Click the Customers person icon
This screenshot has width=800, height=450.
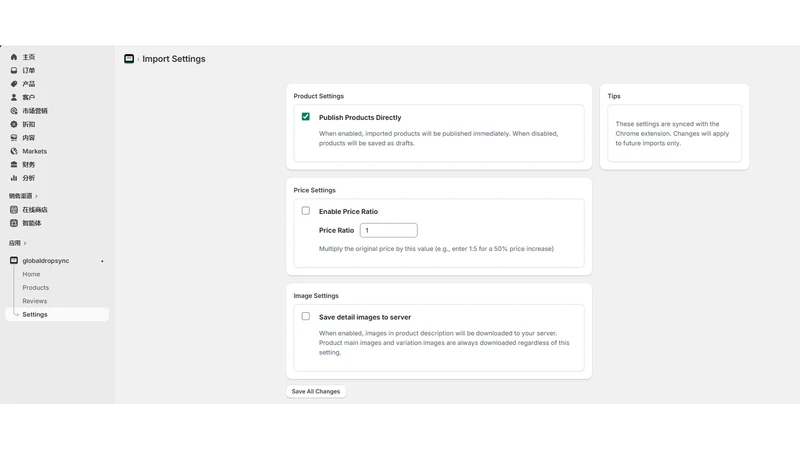tap(14, 97)
